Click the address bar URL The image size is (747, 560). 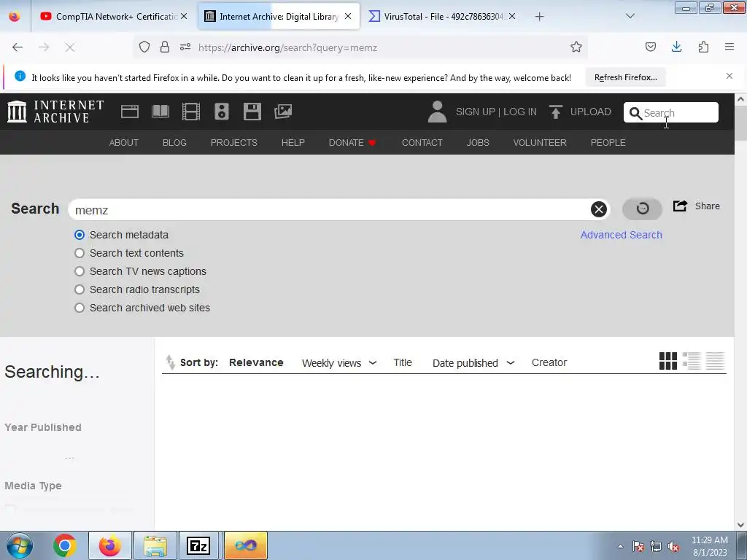pyautogui.click(x=287, y=47)
